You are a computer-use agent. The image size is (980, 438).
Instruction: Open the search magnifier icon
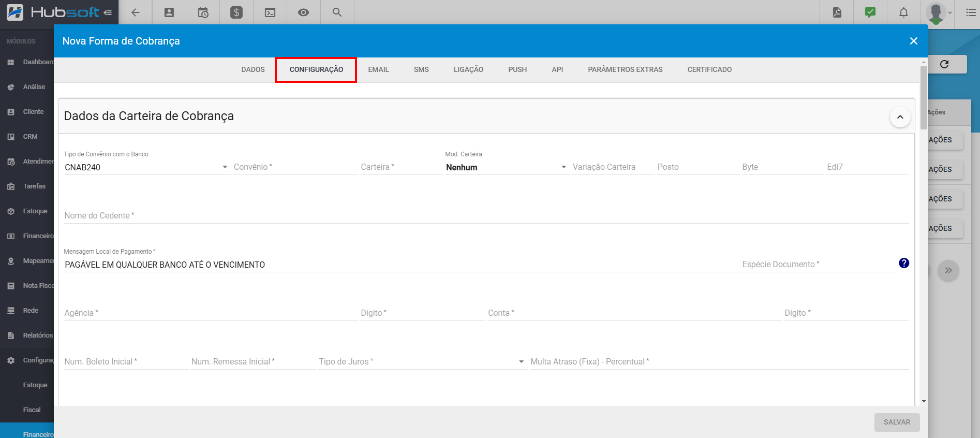(x=337, y=12)
